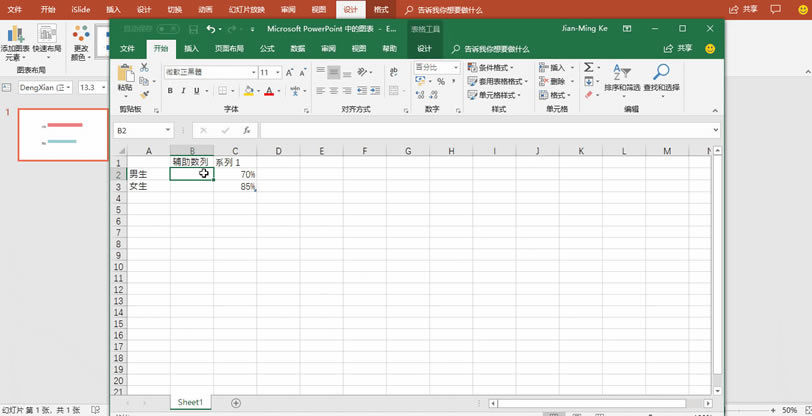812x416 pixels.
Task: Click the 共享 (Share) button in Excel
Action: click(678, 48)
